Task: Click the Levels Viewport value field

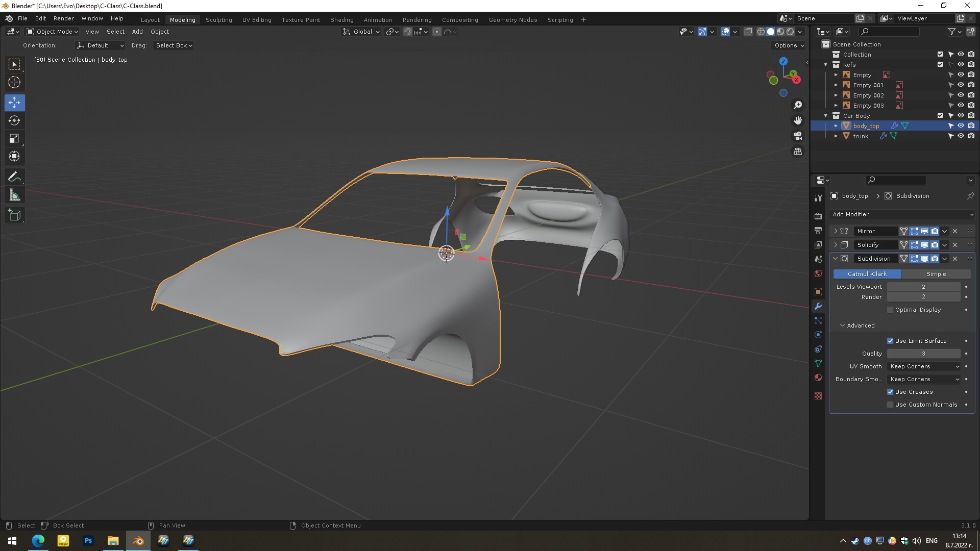Action: pos(923,287)
